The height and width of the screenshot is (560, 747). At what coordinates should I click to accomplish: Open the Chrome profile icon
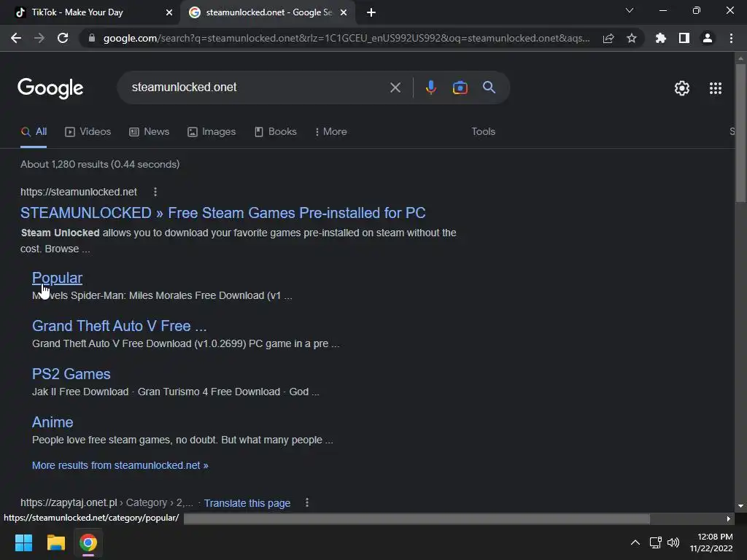point(708,38)
